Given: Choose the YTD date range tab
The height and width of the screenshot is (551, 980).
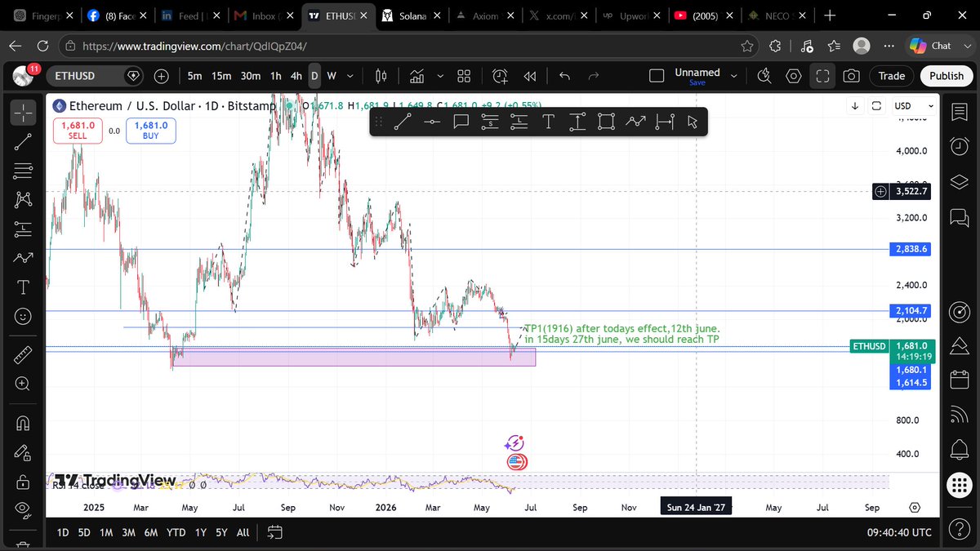Looking at the screenshot, I should (176, 532).
